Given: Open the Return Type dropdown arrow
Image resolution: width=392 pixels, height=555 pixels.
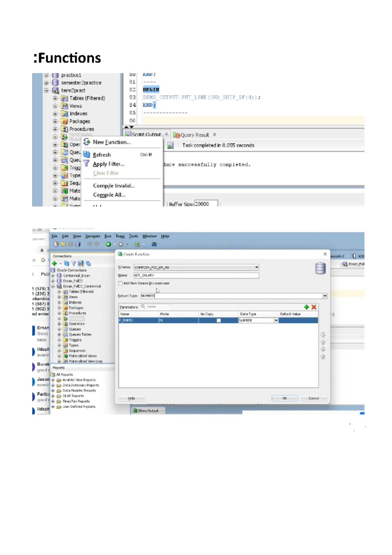Looking at the screenshot, I should [325, 296].
